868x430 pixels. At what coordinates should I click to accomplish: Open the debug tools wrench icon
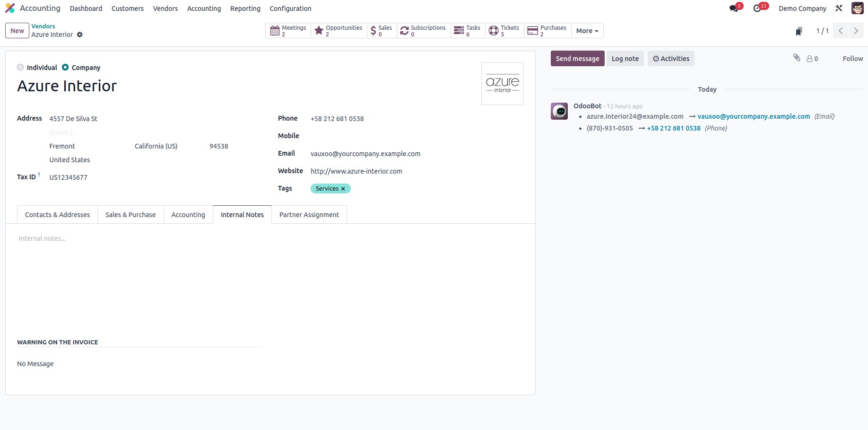point(839,8)
